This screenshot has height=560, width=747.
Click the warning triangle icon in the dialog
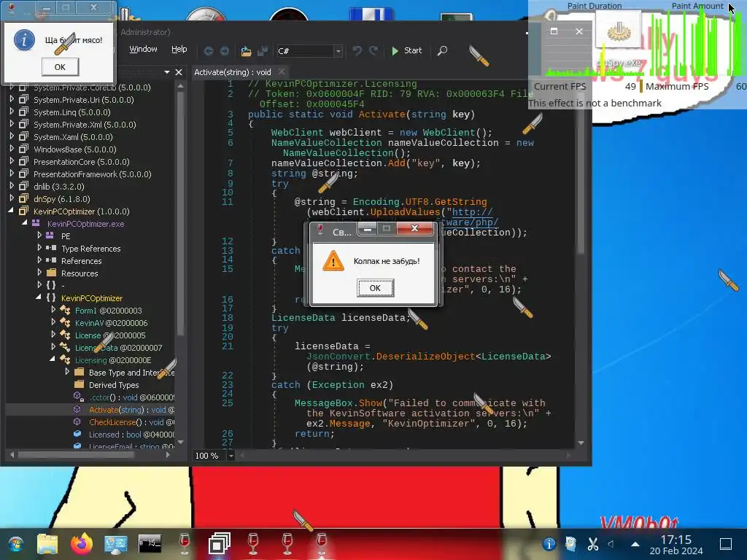tap(333, 261)
